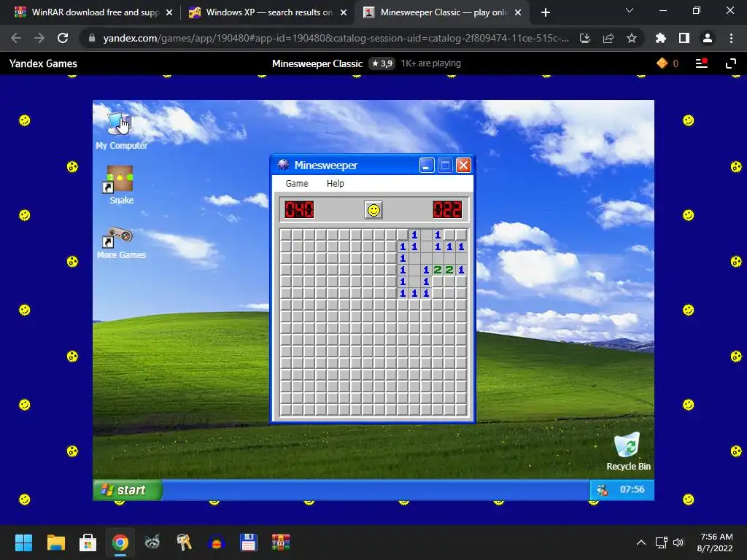Open the volume control in system tray

pyautogui.click(x=678, y=542)
